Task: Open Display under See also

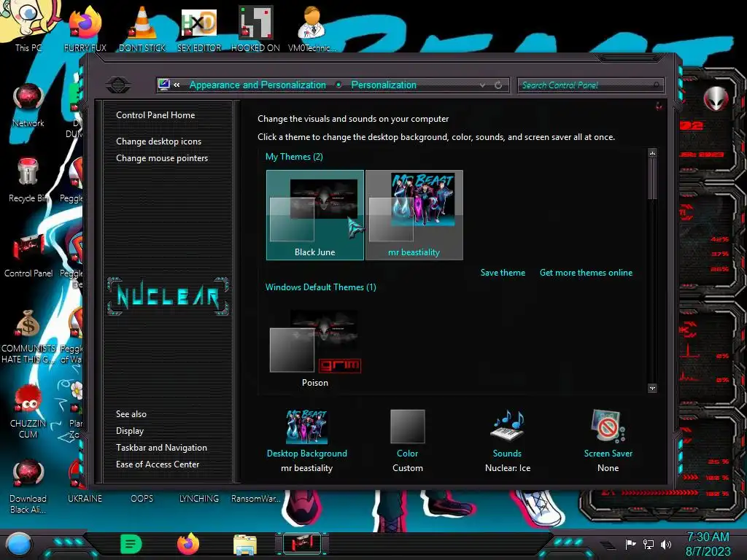Action: click(x=130, y=431)
